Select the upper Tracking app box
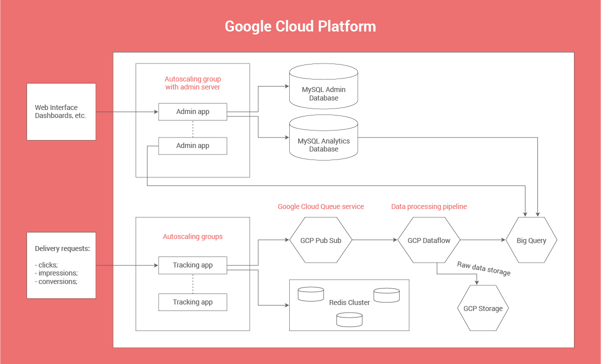This screenshot has width=601, height=364. (193, 265)
